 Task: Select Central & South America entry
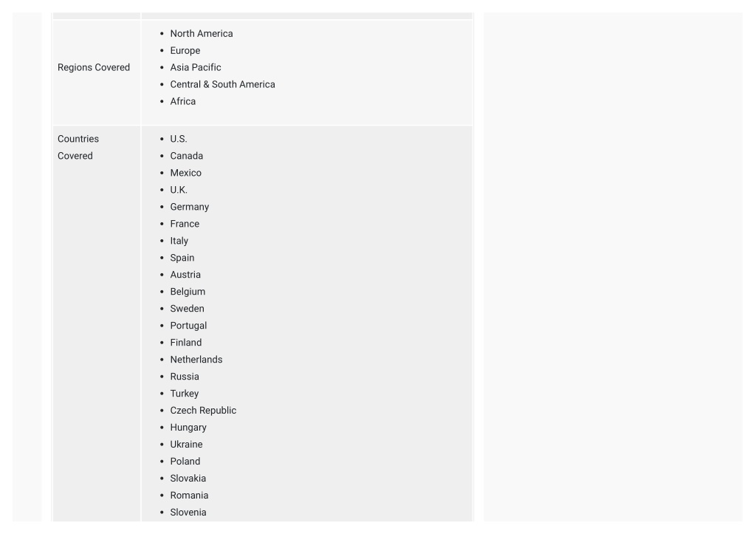(222, 84)
